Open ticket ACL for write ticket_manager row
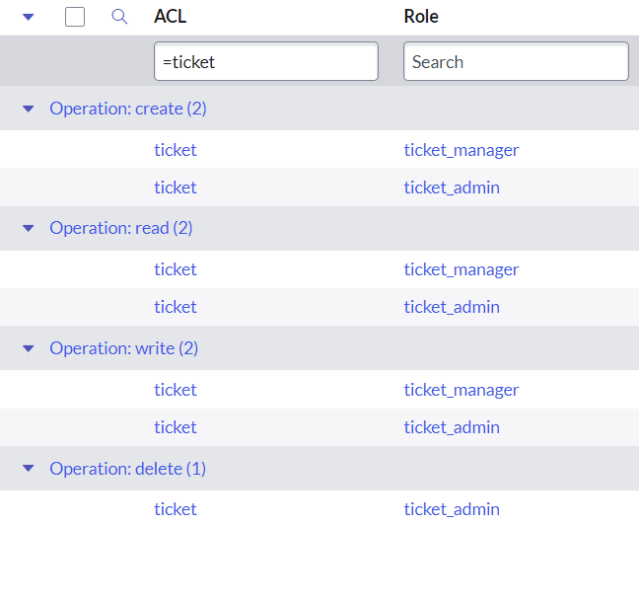Image resolution: width=639 pixels, height=601 pixels. click(x=175, y=390)
